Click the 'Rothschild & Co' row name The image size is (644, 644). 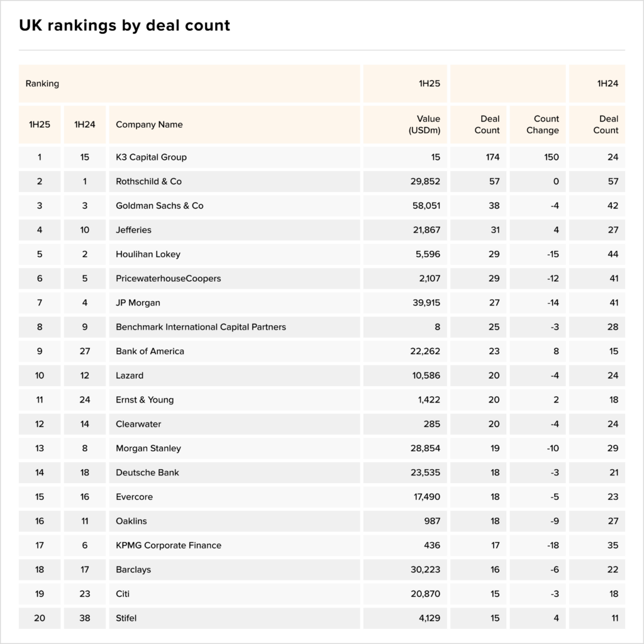148,182
